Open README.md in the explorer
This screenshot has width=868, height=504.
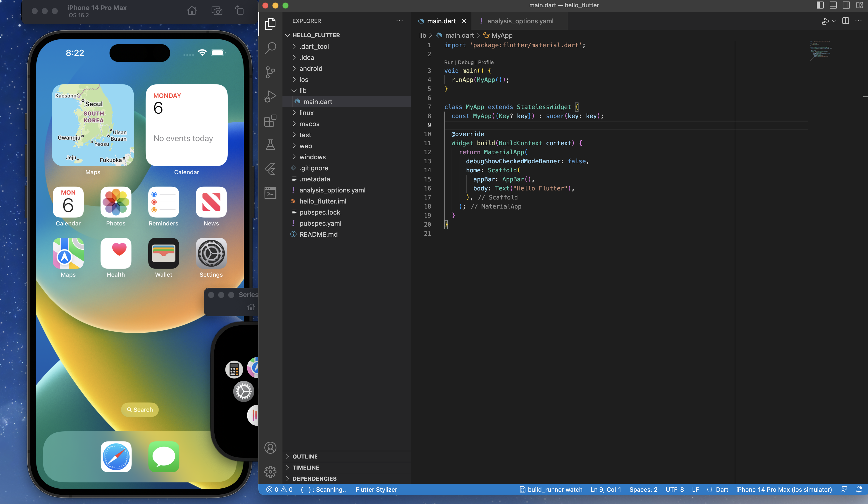347,234
